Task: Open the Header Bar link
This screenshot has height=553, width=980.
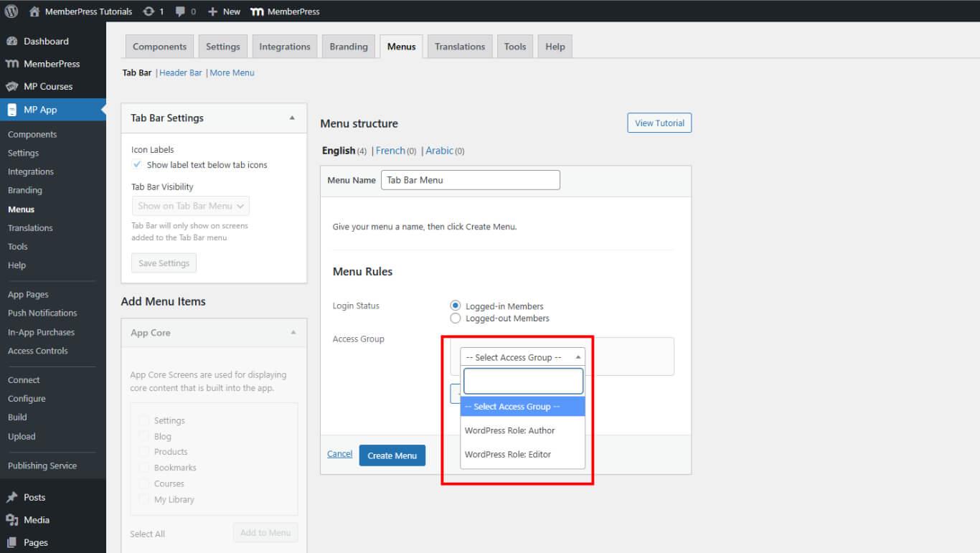Action: 181,73
